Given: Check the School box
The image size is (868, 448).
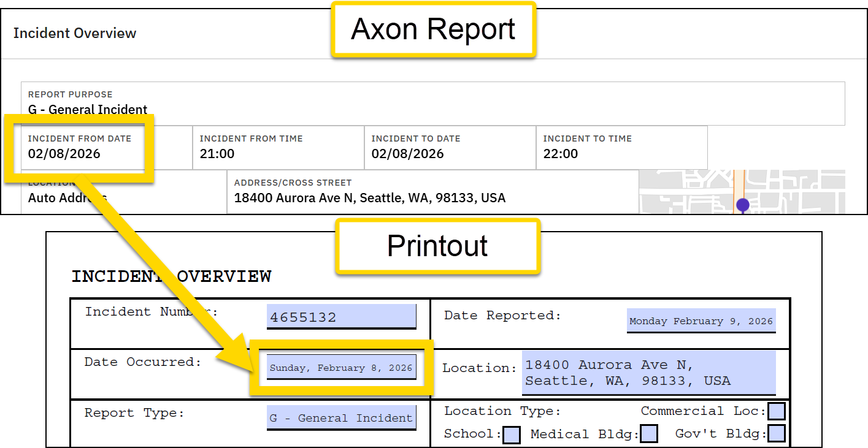Looking at the screenshot, I should tap(511, 434).
